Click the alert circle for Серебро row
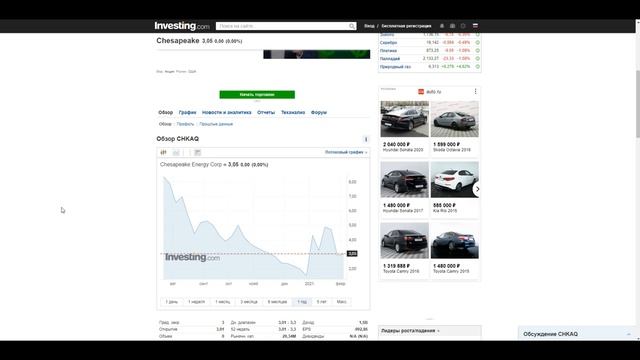This screenshot has width=640, height=360. coord(478,42)
